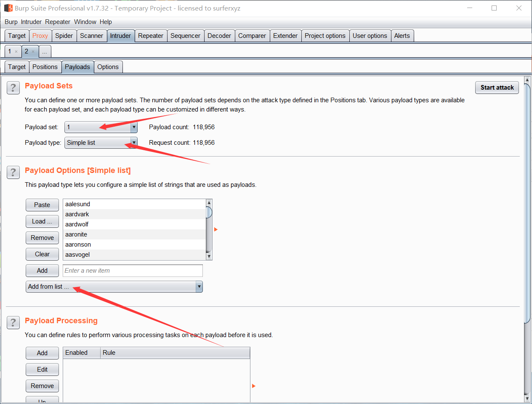
Task: Click Remove button in Payload Processing
Action: [42, 386]
